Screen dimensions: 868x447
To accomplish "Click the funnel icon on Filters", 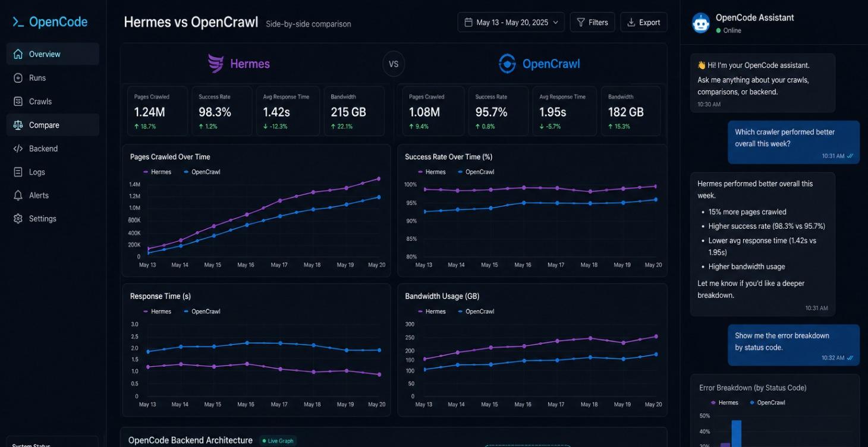I will tap(581, 22).
